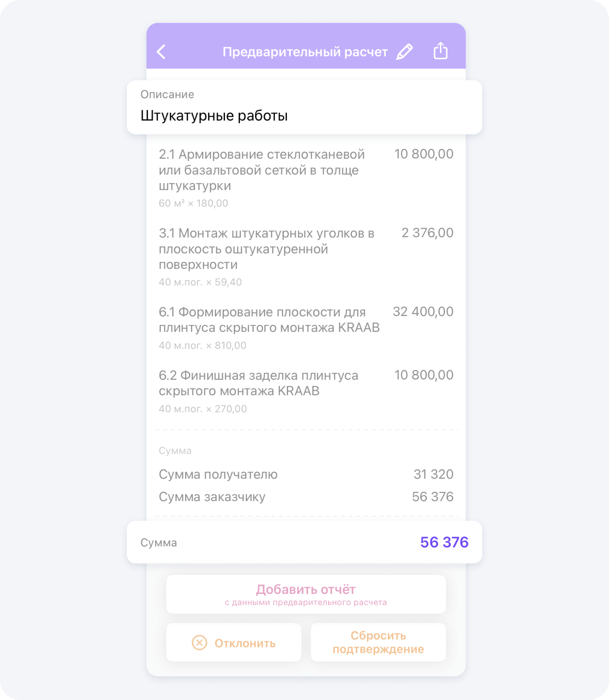Tap the circled X reject icon
The height and width of the screenshot is (700, 609).
200,642
